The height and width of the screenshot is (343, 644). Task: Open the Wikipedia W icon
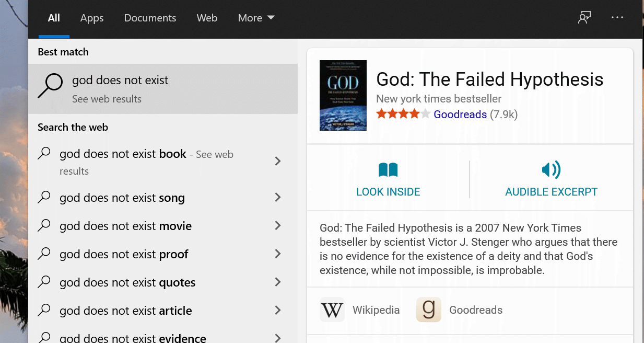[332, 310]
